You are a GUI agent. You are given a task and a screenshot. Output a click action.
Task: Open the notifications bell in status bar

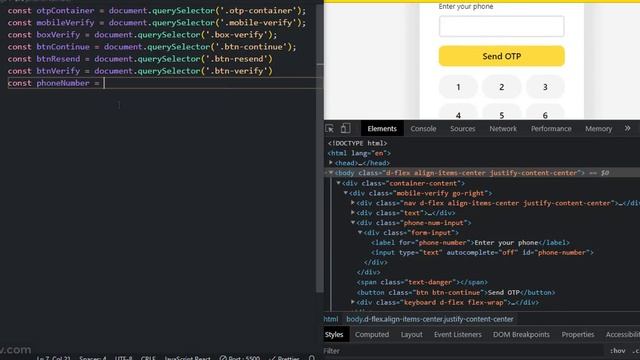312,358
